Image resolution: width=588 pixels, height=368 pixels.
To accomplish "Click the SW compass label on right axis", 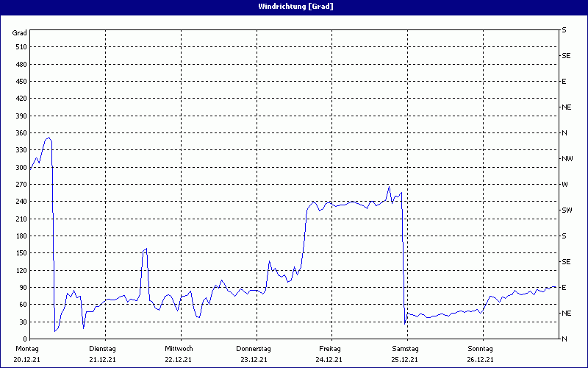I will pyautogui.click(x=567, y=210).
